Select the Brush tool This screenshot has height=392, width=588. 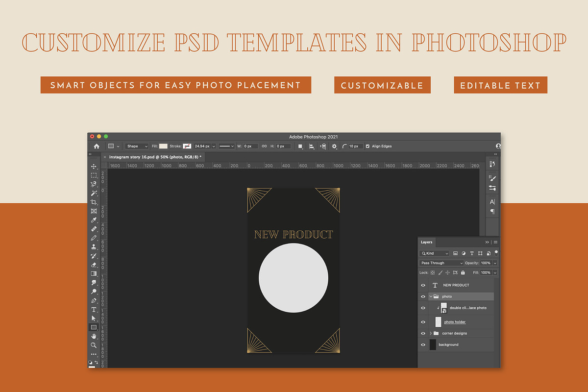pyautogui.click(x=94, y=238)
